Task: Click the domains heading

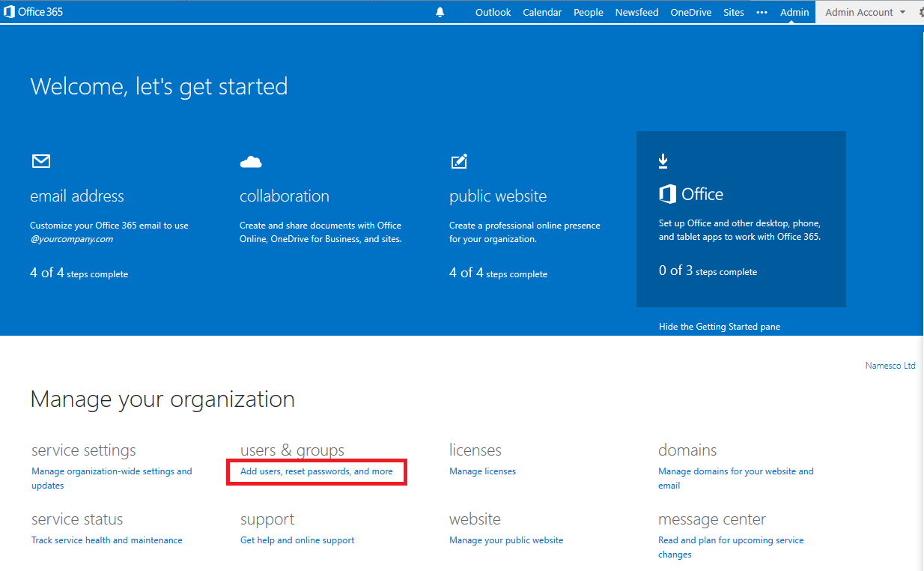Action: point(687,450)
